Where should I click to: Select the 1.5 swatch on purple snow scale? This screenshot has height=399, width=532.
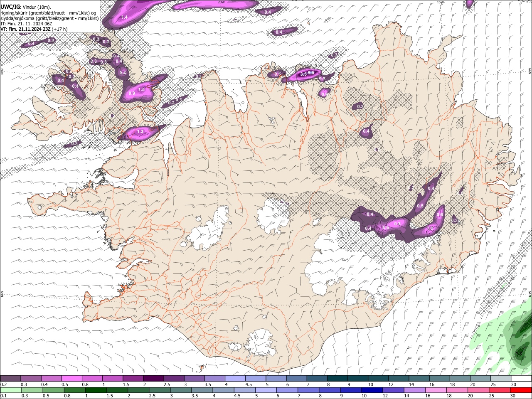[133, 378]
